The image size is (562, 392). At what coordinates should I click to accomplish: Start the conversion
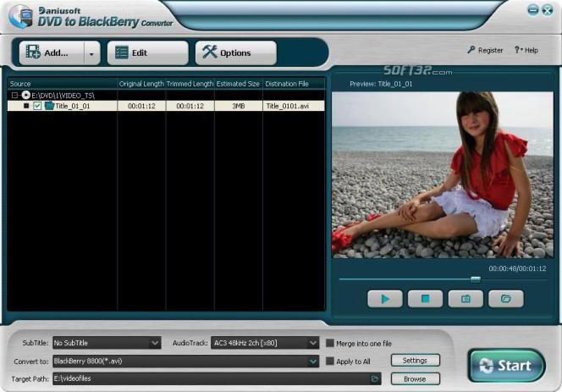pyautogui.click(x=506, y=366)
